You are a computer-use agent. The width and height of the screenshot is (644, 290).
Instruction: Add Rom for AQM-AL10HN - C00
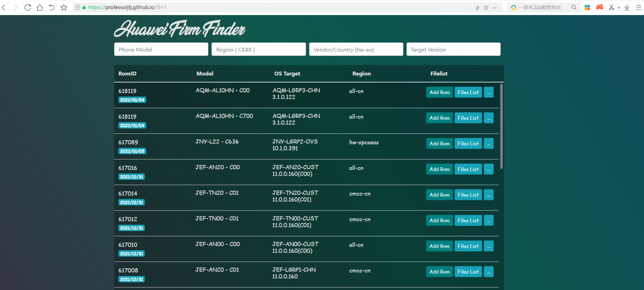pos(439,92)
